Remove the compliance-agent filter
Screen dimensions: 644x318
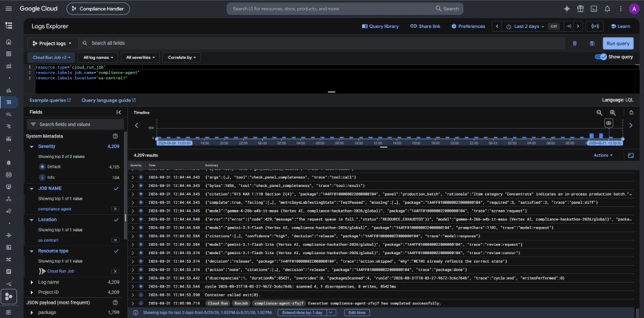[116, 209]
